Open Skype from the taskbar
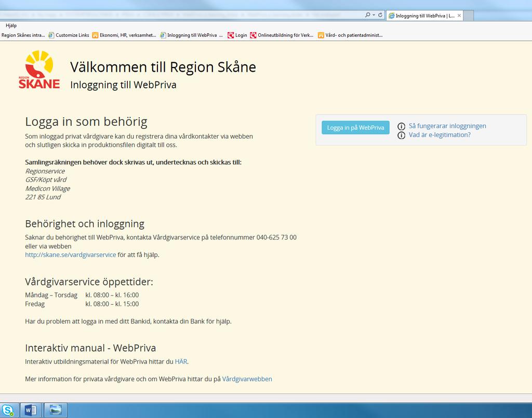This screenshot has width=532, height=418. tap(8, 410)
